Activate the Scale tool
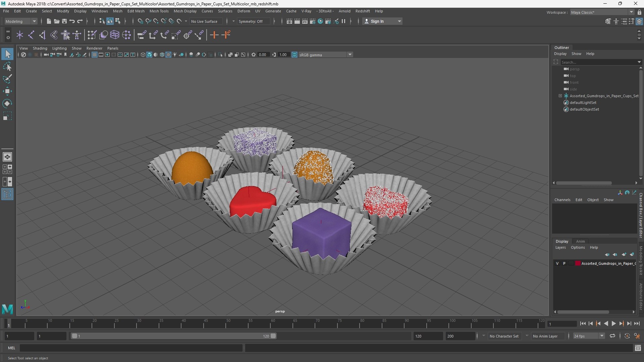This screenshot has width=644, height=362. pos(7,116)
